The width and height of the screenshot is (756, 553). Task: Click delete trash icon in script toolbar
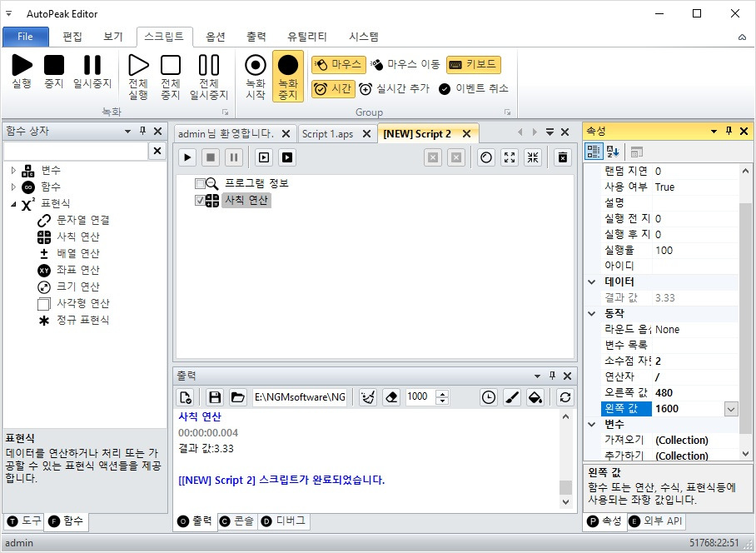(562, 157)
